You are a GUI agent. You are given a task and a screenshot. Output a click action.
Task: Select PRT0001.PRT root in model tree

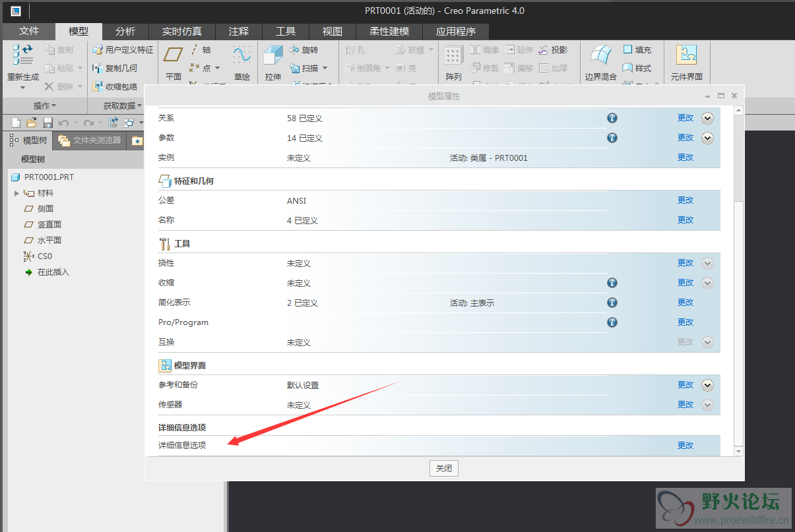click(43, 177)
